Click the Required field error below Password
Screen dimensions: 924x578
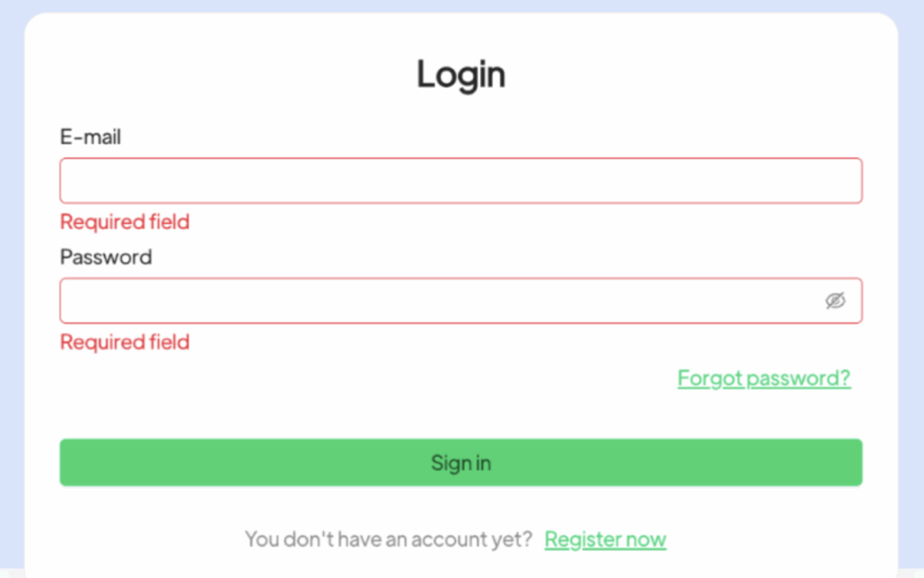[x=125, y=342]
